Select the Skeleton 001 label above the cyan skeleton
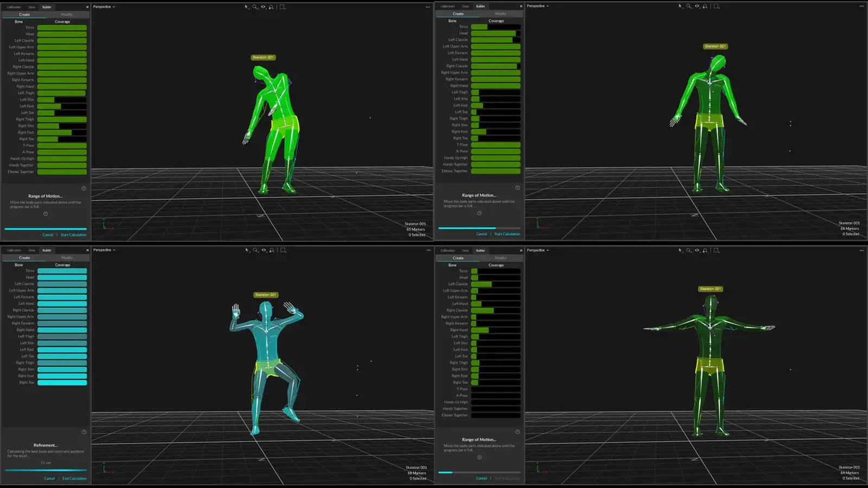 (x=265, y=295)
